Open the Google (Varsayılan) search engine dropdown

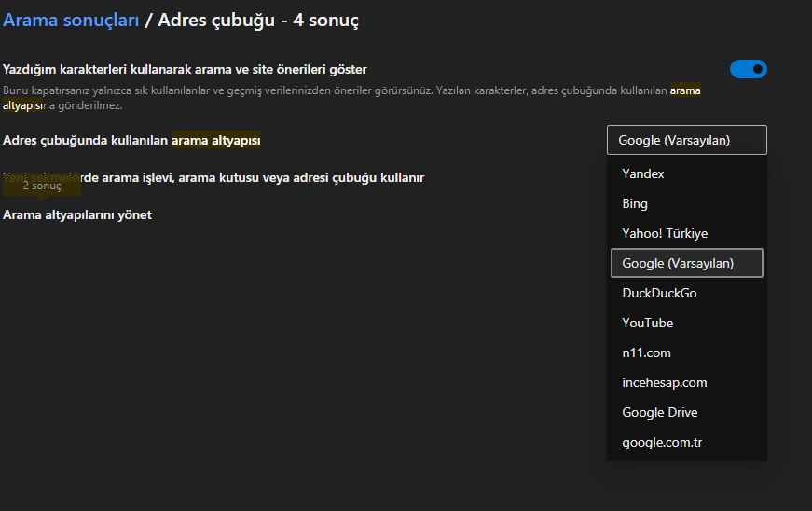(686, 140)
